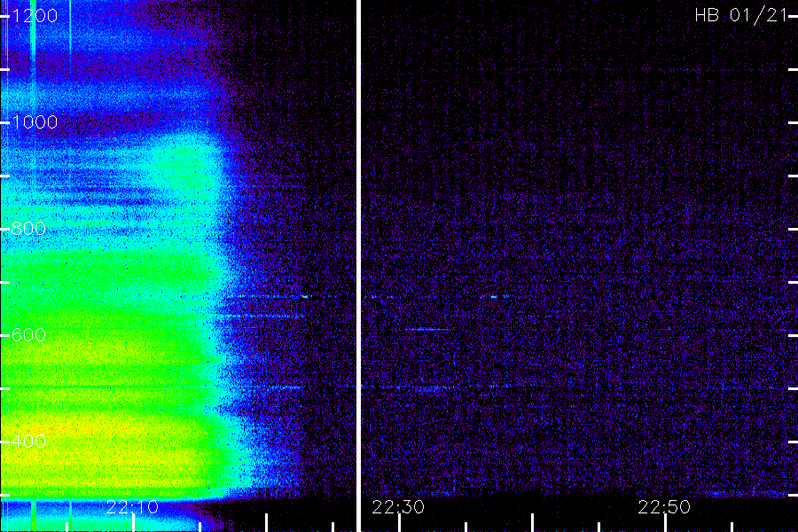Click the 800 frequency axis label
Image resolution: width=798 pixels, height=532 pixels.
coord(28,229)
